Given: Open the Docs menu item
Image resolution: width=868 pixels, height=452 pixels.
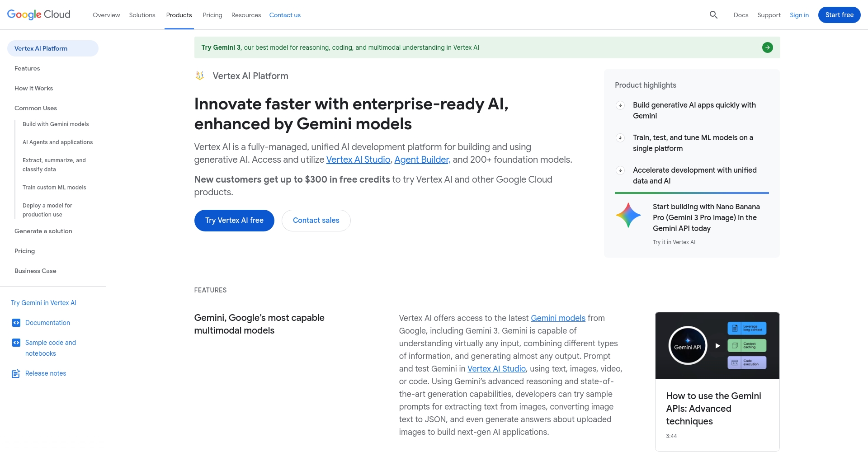Looking at the screenshot, I should point(741,15).
